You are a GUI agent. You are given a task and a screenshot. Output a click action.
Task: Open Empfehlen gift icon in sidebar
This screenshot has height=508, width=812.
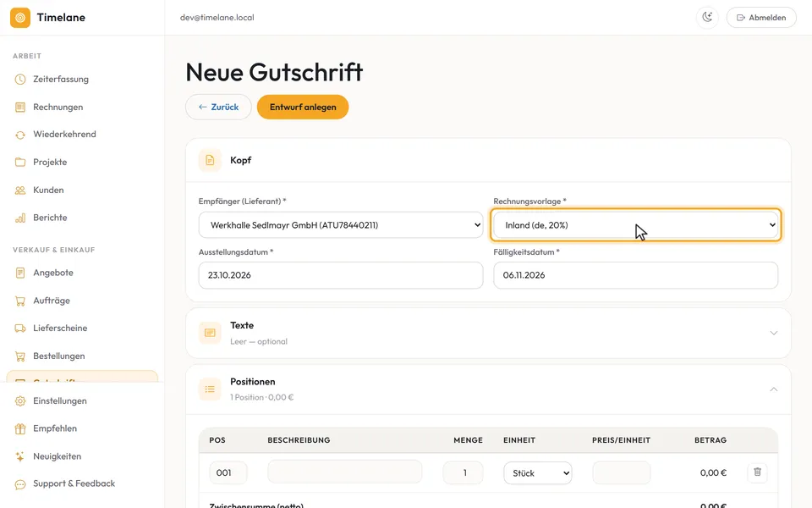point(20,428)
